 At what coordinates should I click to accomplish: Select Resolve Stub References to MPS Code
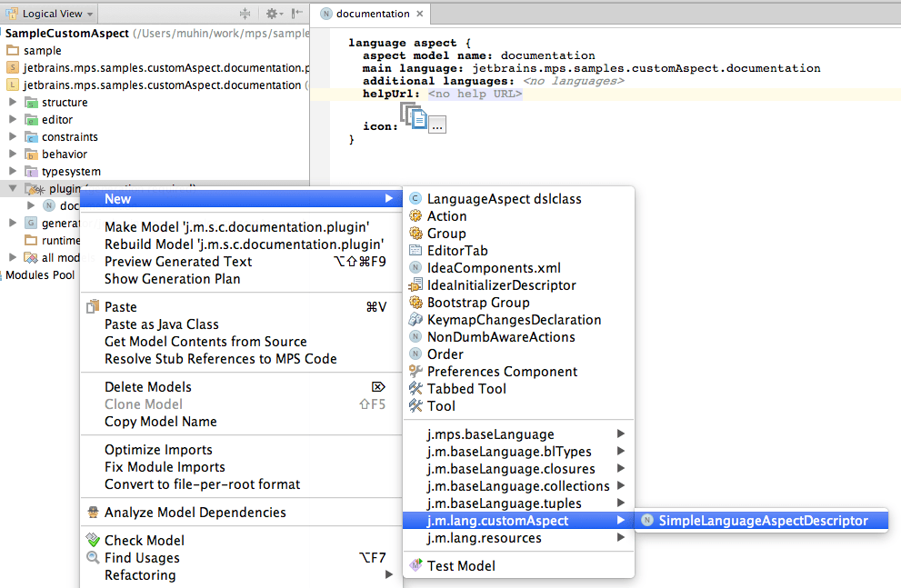pyautogui.click(x=241, y=358)
